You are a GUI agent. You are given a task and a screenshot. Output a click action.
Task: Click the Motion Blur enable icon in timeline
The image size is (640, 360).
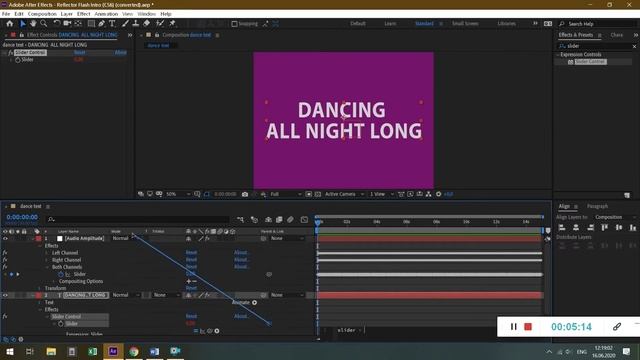point(290,220)
